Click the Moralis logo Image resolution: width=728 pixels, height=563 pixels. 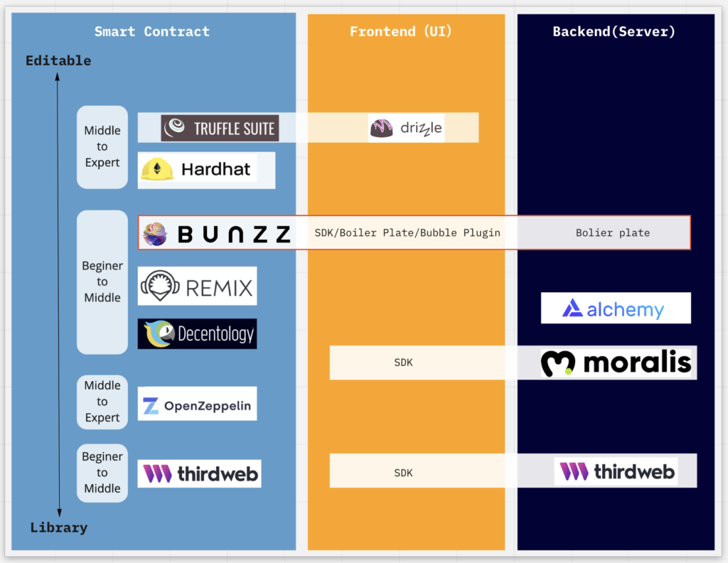coord(616,363)
